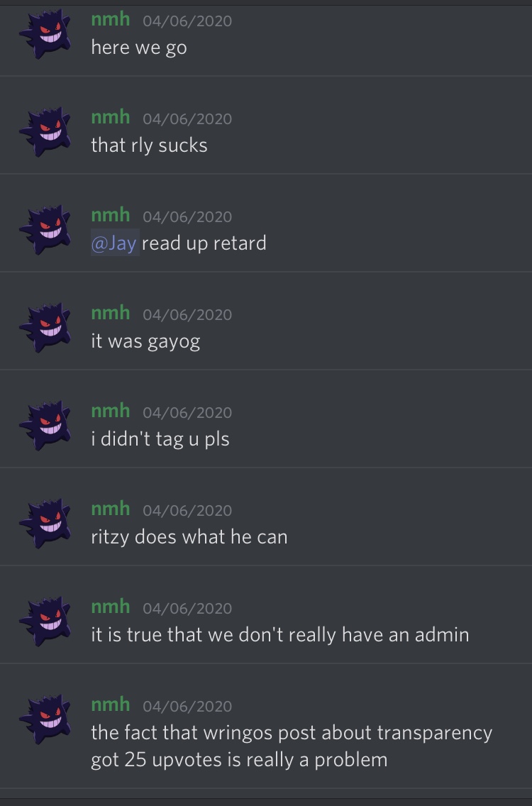Click username nmh above "here we go"
Screen dimensions: 532x806
coord(111,20)
